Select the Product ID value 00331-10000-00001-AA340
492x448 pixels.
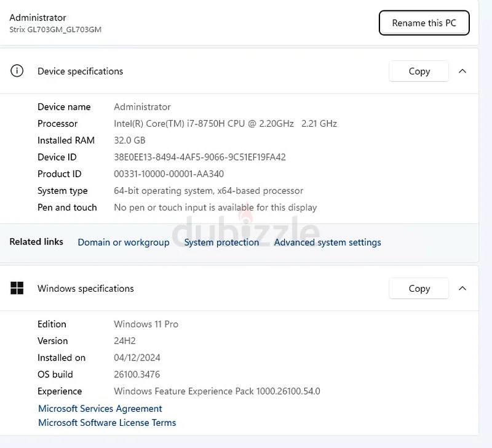pos(169,174)
